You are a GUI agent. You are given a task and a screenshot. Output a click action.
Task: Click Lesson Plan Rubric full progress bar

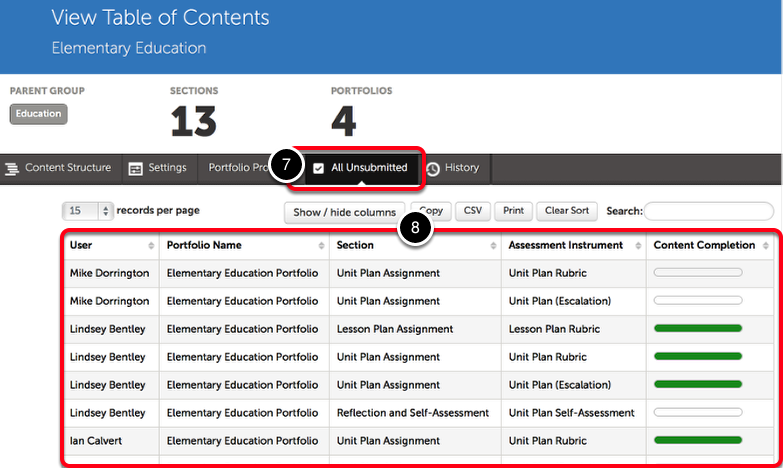[698, 329]
